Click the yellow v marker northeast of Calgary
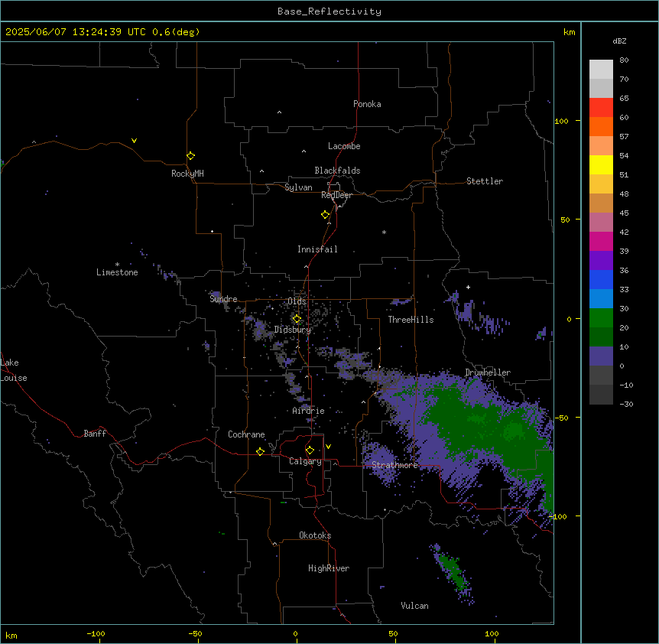 [x=328, y=447]
